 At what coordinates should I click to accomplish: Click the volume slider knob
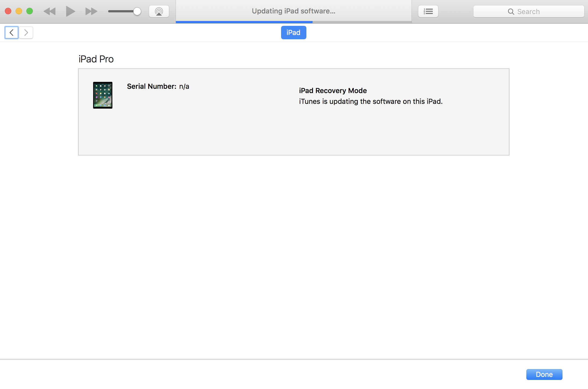pyautogui.click(x=137, y=11)
